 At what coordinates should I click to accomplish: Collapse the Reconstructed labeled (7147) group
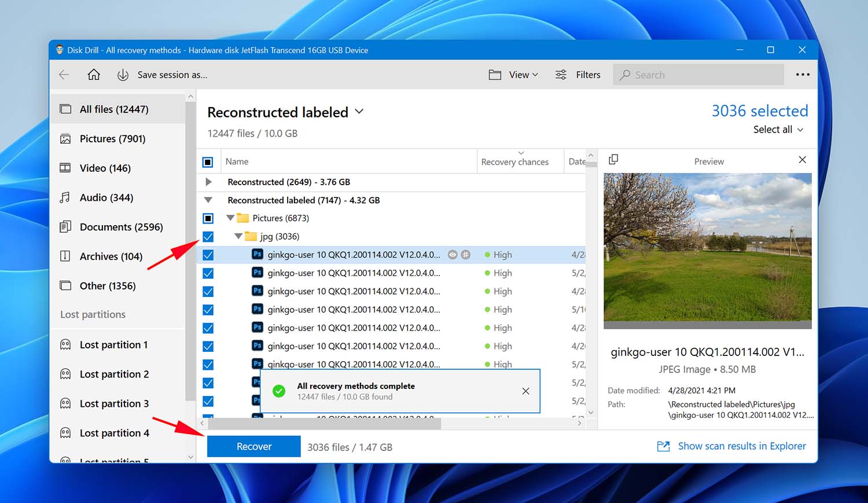click(208, 200)
